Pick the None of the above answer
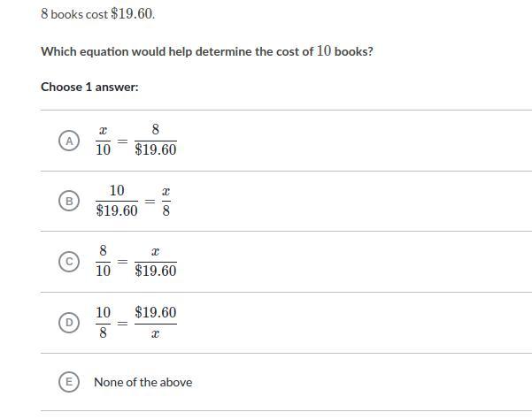Image resolution: width=532 pixels, height=420 pixels. 143,382
